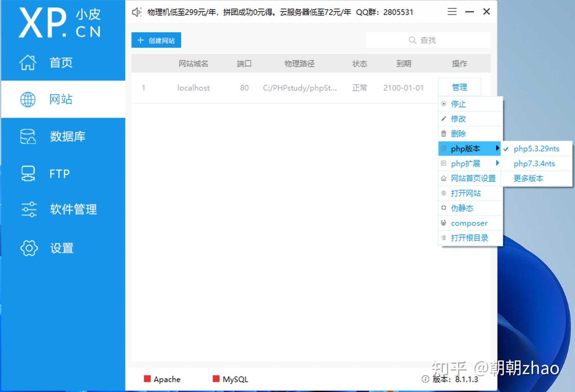Open 软件管理 section

click(63, 209)
